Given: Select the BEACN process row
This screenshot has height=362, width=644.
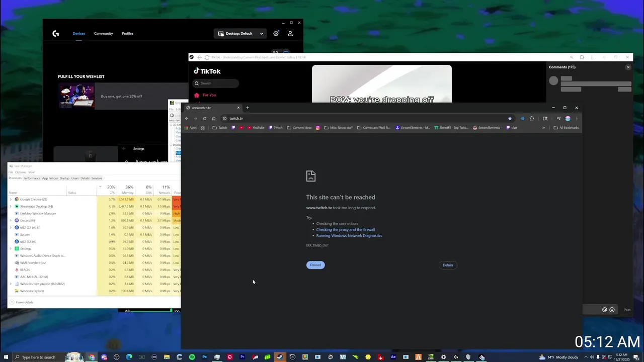Looking at the screenshot, I should coord(94,270).
